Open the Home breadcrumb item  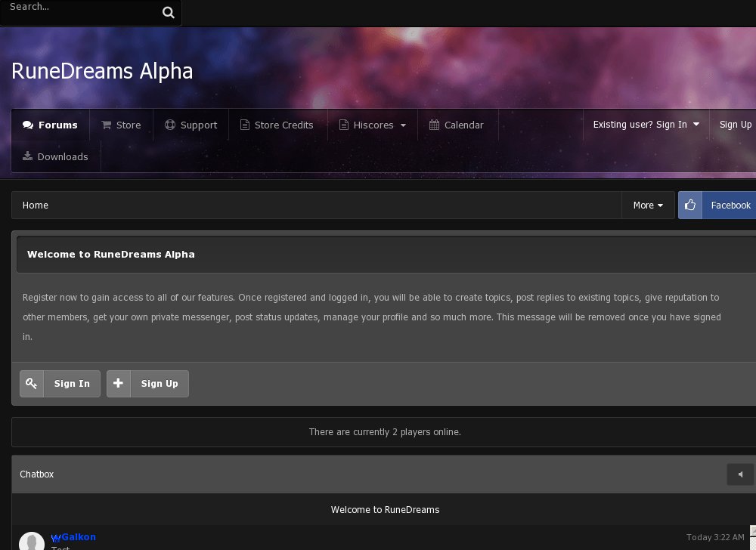point(35,205)
